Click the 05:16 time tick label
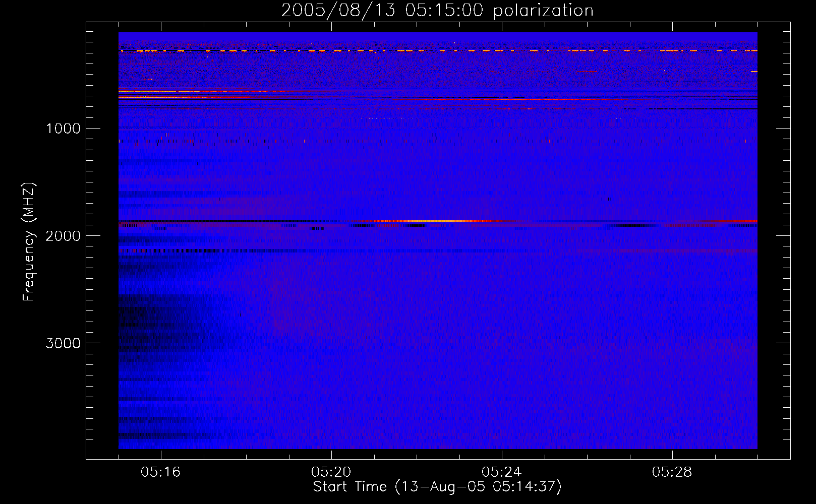 tap(160, 472)
